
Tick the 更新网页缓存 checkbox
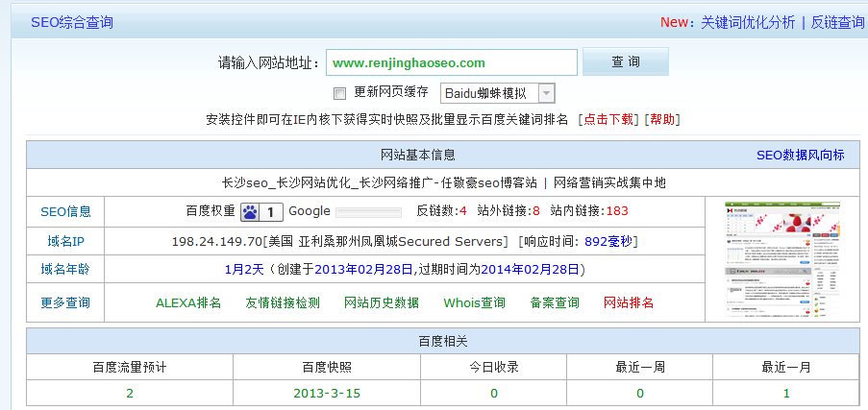340,93
